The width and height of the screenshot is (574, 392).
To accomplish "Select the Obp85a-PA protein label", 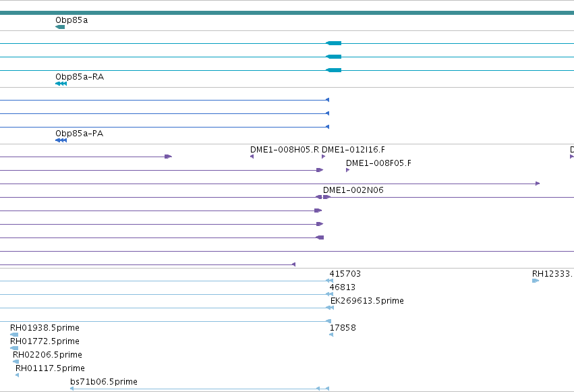I will (79, 134).
